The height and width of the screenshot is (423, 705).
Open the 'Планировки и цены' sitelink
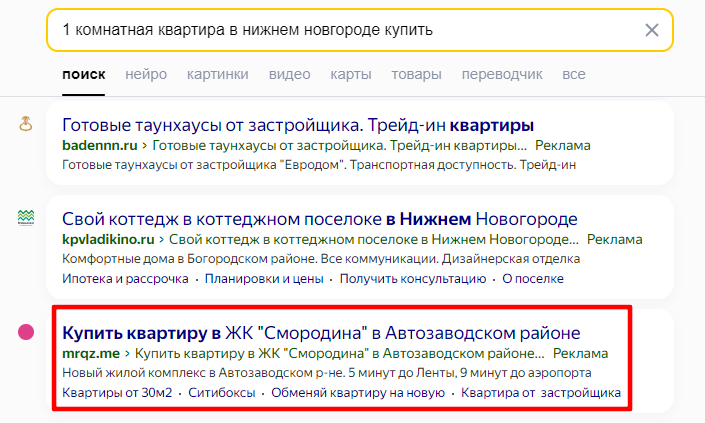point(264,279)
